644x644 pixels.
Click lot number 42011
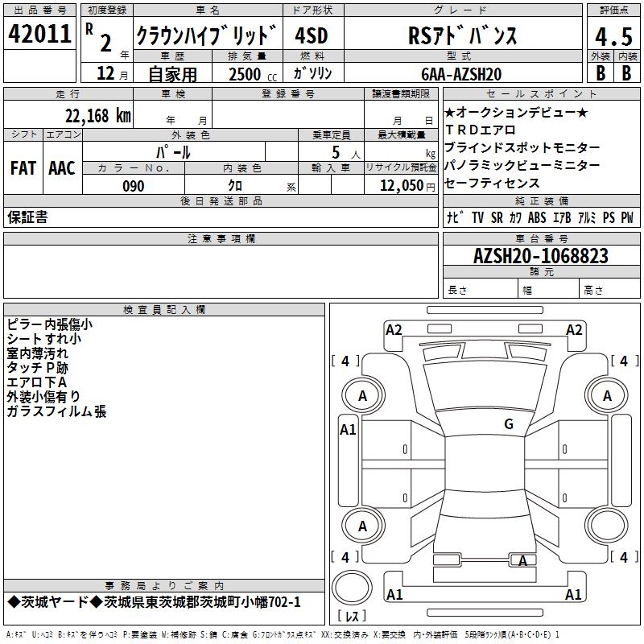point(39,34)
